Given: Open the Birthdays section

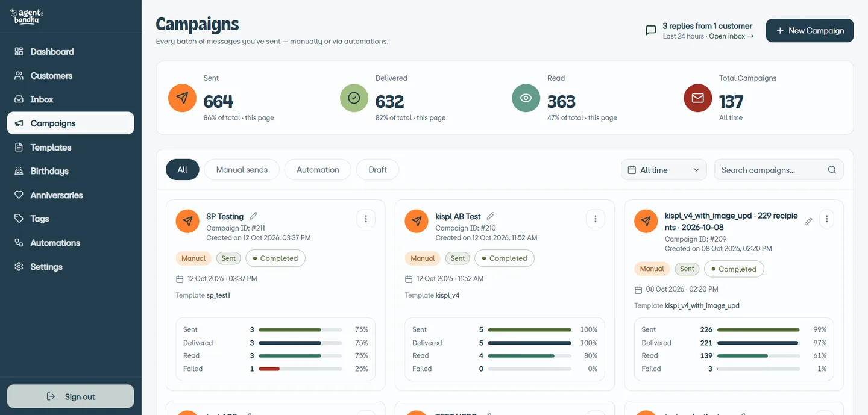Looking at the screenshot, I should click(x=71, y=171).
